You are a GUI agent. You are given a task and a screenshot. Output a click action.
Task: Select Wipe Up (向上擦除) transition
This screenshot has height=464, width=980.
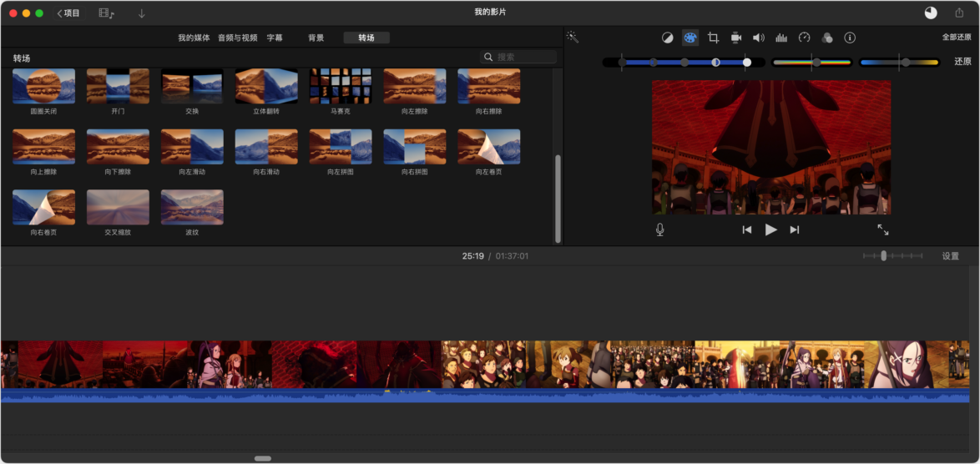pyautogui.click(x=43, y=147)
